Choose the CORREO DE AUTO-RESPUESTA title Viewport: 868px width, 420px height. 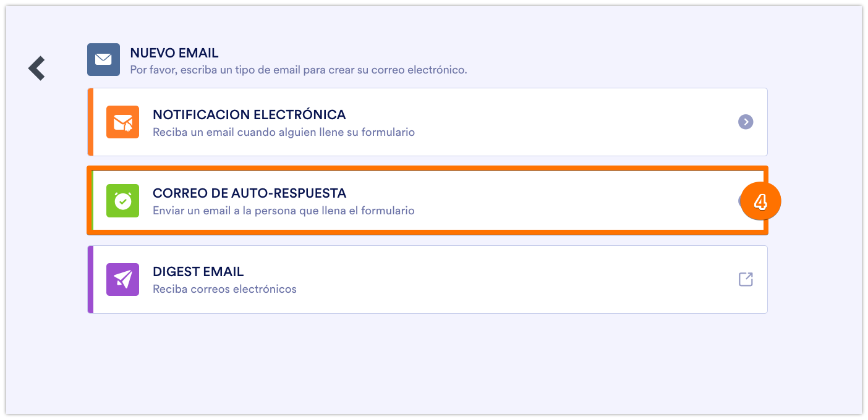249,193
